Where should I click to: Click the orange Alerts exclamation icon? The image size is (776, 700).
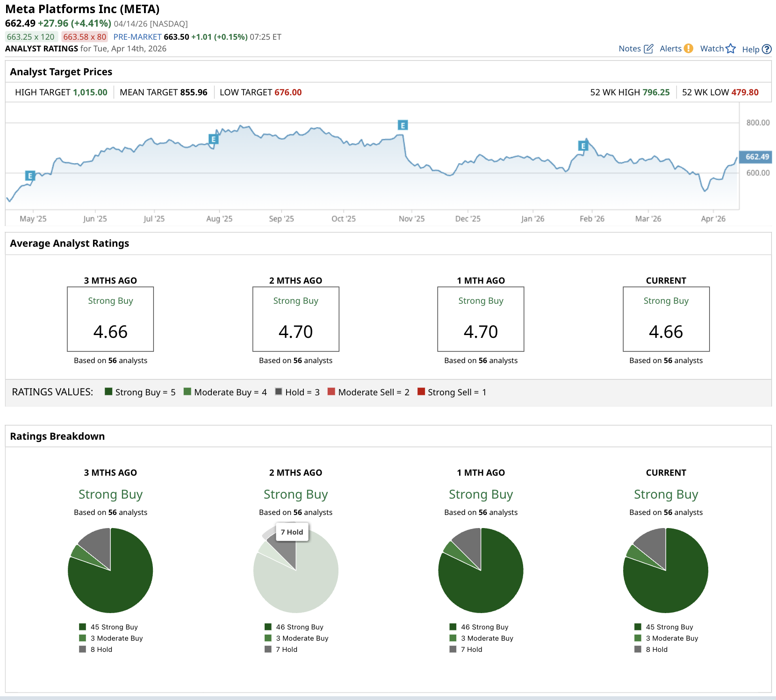pos(688,48)
